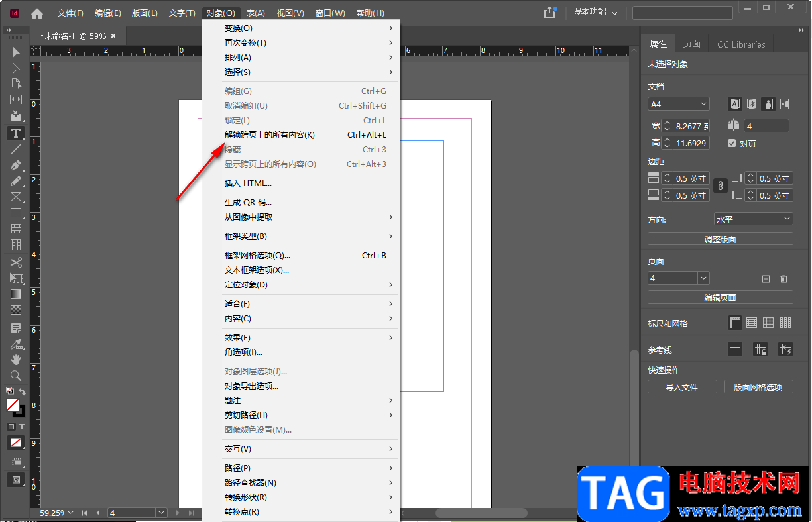Choose 插入 HTML... menu item
This screenshot has width=812, height=522.
point(301,183)
